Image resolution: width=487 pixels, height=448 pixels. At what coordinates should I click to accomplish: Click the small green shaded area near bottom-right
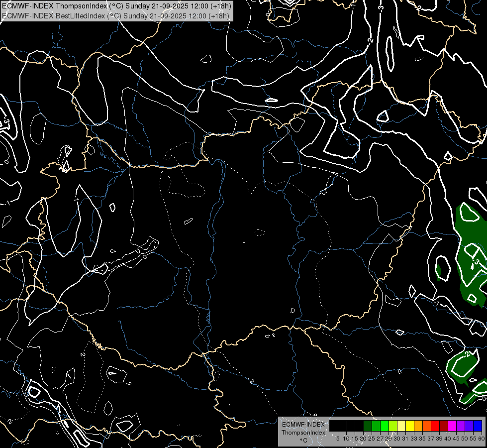(x=462, y=367)
